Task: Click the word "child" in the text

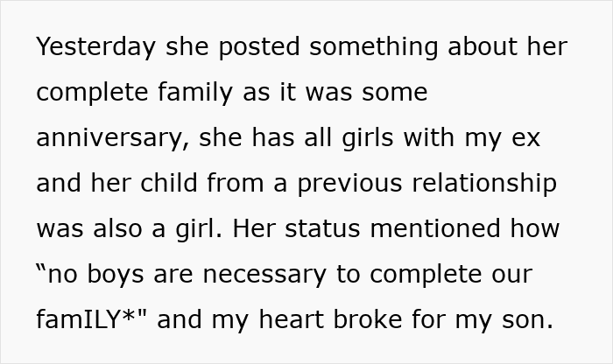Action: 168,182
